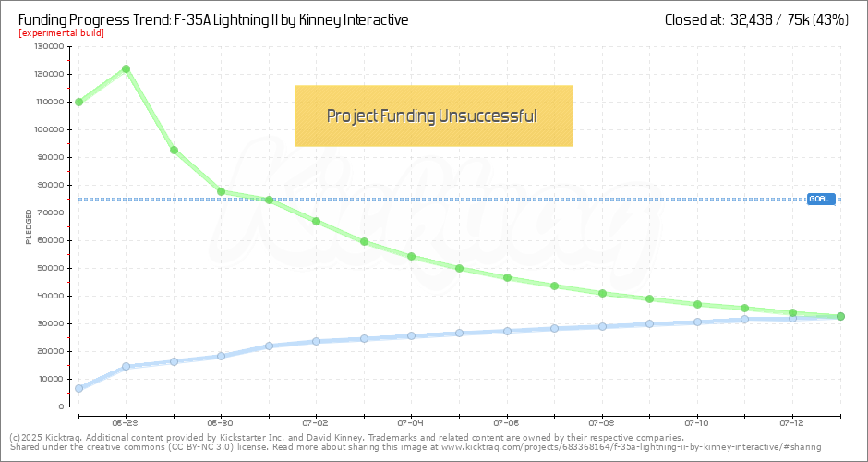Click the blue pledged point above 06-28
The height and width of the screenshot is (462, 868).
[127, 367]
